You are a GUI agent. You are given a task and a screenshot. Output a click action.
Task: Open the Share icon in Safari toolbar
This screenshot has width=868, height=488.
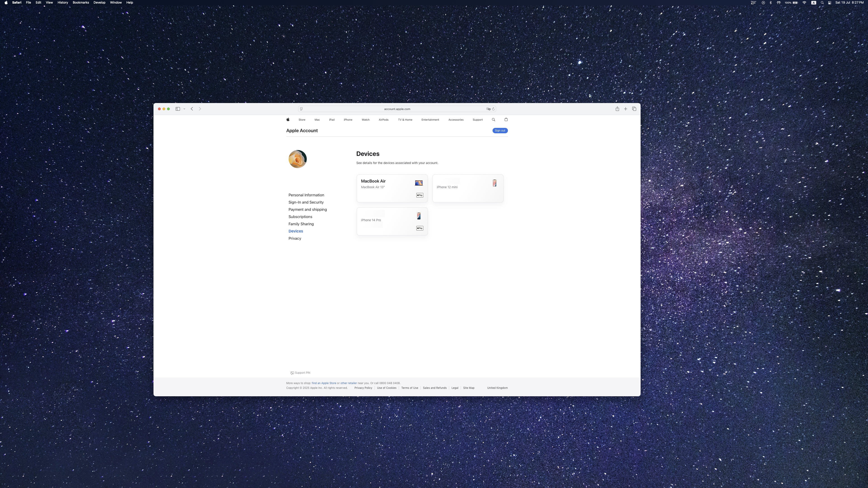[617, 109]
